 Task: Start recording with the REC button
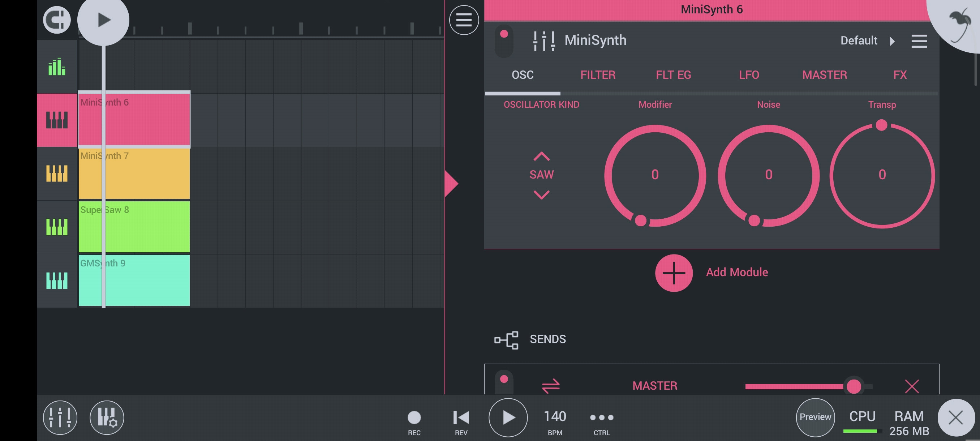click(x=414, y=422)
